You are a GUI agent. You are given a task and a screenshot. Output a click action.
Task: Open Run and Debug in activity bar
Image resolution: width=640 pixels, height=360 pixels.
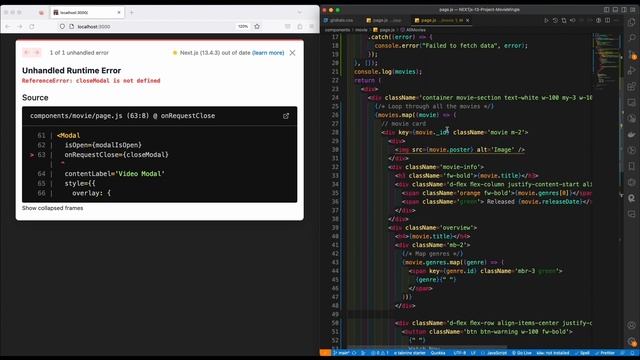click(x=631, y=71)
